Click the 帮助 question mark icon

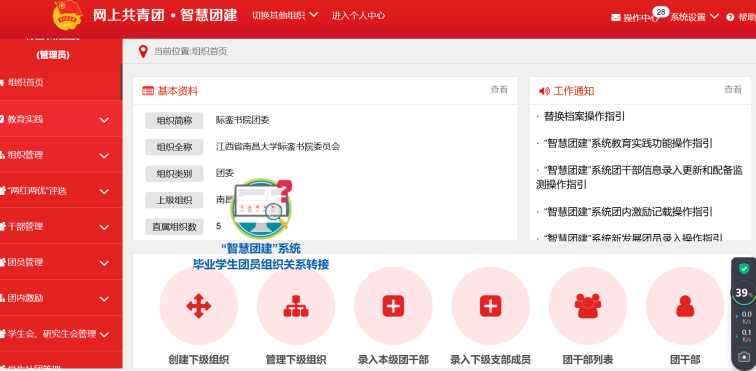click(x=730, y=17)
